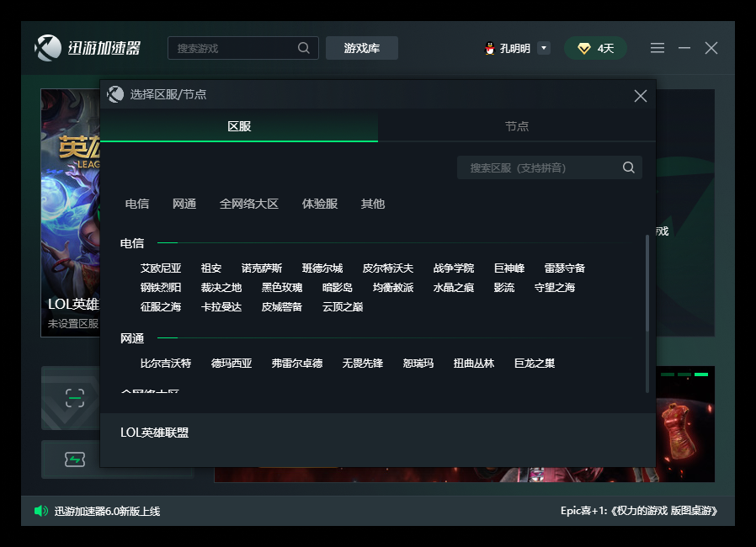Choose the 战争学院 server

pyautogui.click(x=453, y=268)
